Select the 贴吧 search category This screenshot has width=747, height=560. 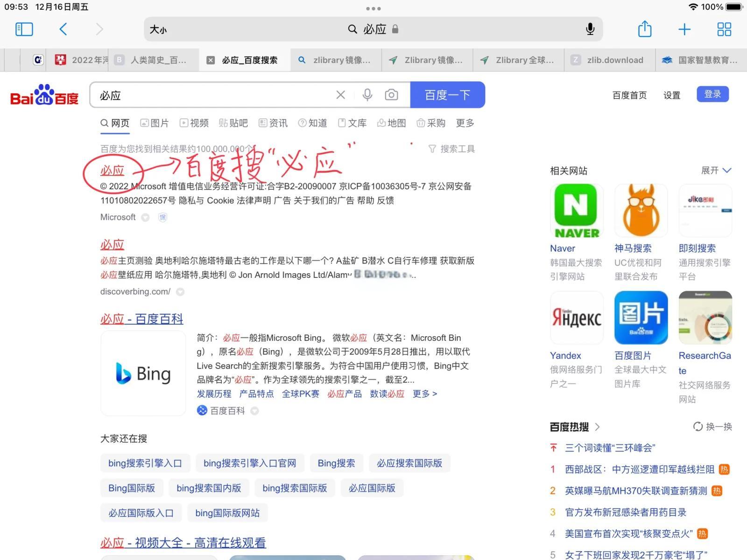(x=233, y=123)
